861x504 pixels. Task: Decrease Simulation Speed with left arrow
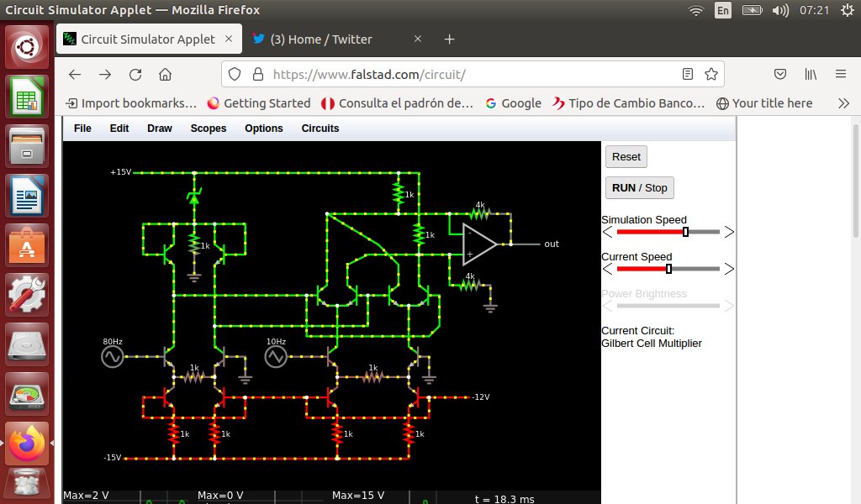(607, 232)
